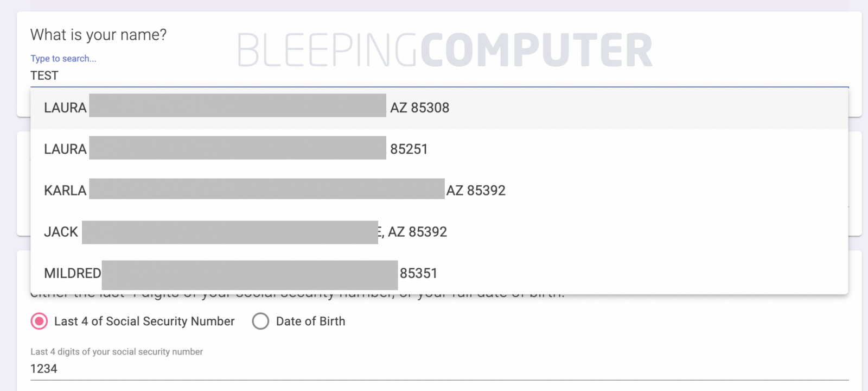Click the SSN digits field showing 1234
This screenshot has width=868, height=391.
(x=439, y=369)
